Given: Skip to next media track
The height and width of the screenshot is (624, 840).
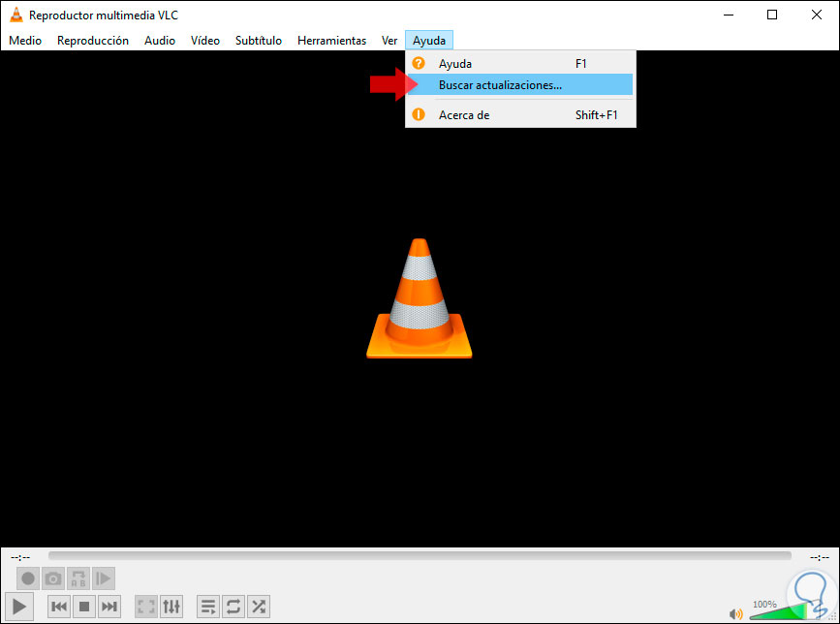Looking at the screenshot, I should click(x=109, y=607).
